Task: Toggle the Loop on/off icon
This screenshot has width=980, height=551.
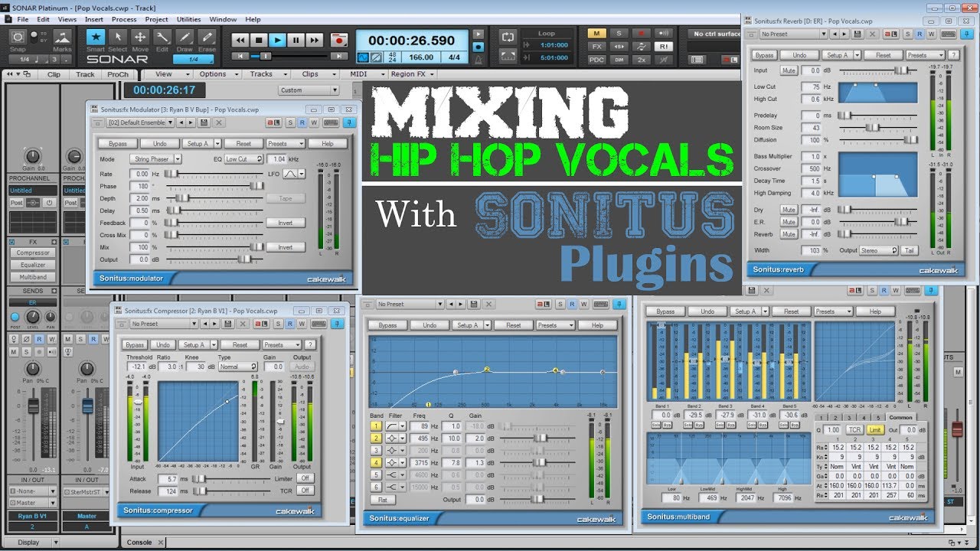Action: (508, 37)
